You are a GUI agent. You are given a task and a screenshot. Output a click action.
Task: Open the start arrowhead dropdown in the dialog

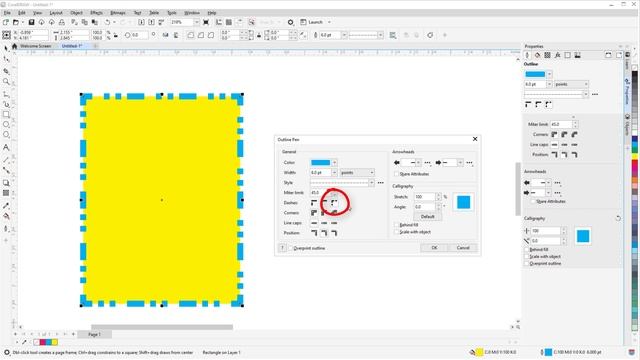coord(418,162)
